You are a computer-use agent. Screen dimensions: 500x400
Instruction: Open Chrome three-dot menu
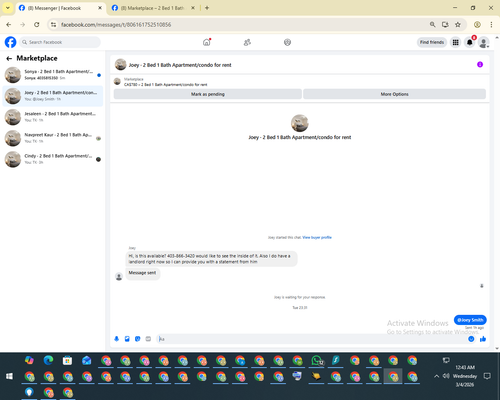491,25
